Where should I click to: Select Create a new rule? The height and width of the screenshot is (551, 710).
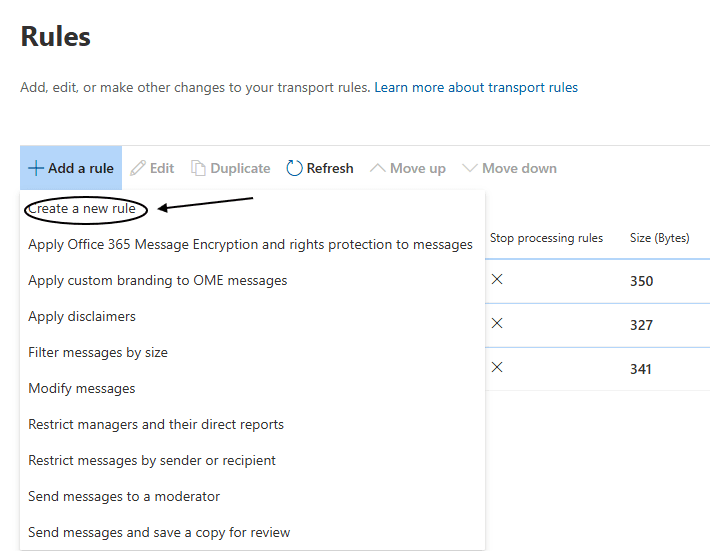pyautogui.click(x=82, y=209)
